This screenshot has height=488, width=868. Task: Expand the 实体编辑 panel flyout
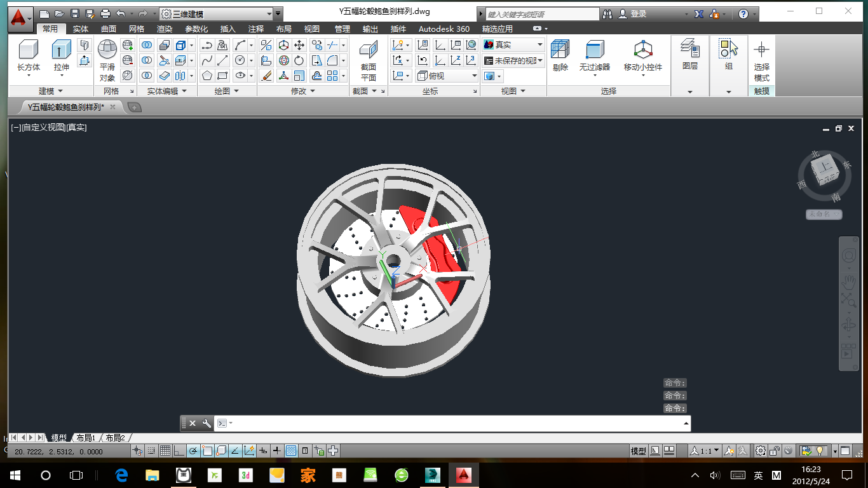(x=167, y=91)
